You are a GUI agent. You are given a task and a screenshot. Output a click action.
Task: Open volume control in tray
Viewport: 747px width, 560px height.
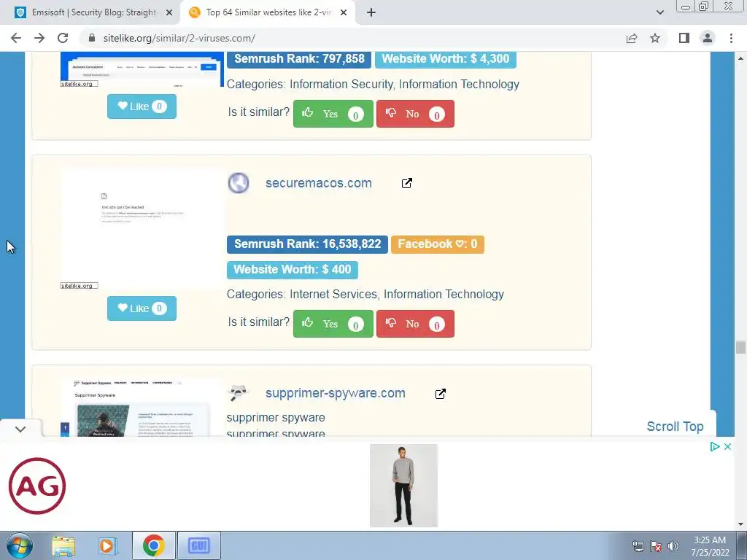673,546
